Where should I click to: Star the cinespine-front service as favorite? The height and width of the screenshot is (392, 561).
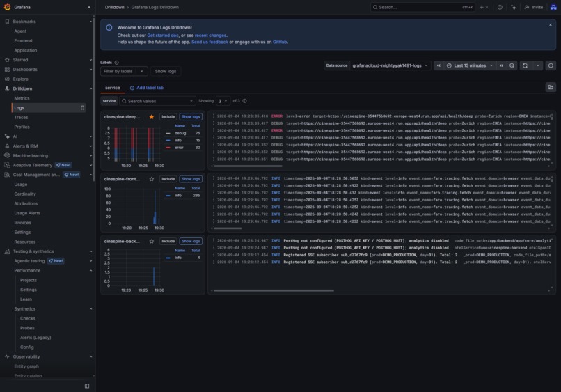[x=151, y=179]
